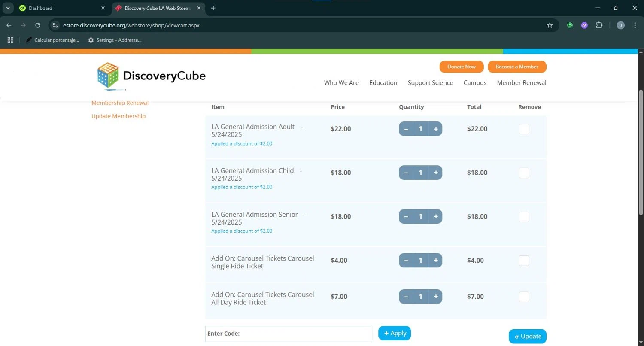The width and height of the screenshot is (644, 346).
Task: Select the LA General Admission Adult item name
Action: 257,131
